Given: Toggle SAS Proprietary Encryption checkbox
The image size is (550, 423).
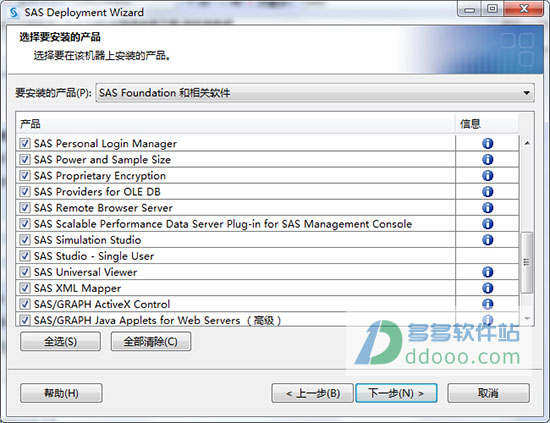Looking at the screenshot, I should 25,175.
